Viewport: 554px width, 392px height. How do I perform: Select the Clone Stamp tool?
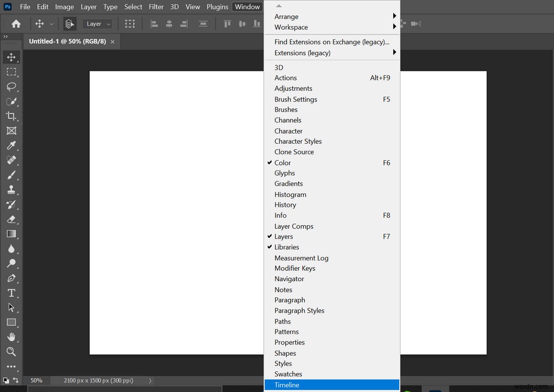pyautogui.click(x=11, y=190)
